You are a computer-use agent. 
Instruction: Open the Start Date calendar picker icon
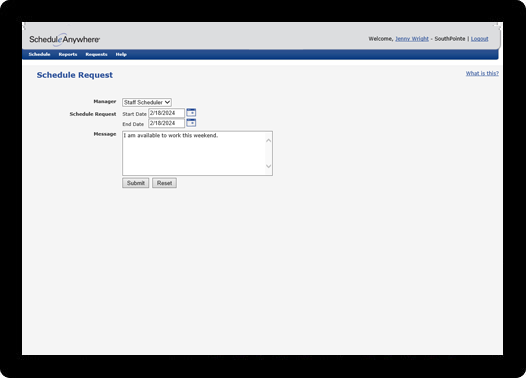click(x=191, y=113)
